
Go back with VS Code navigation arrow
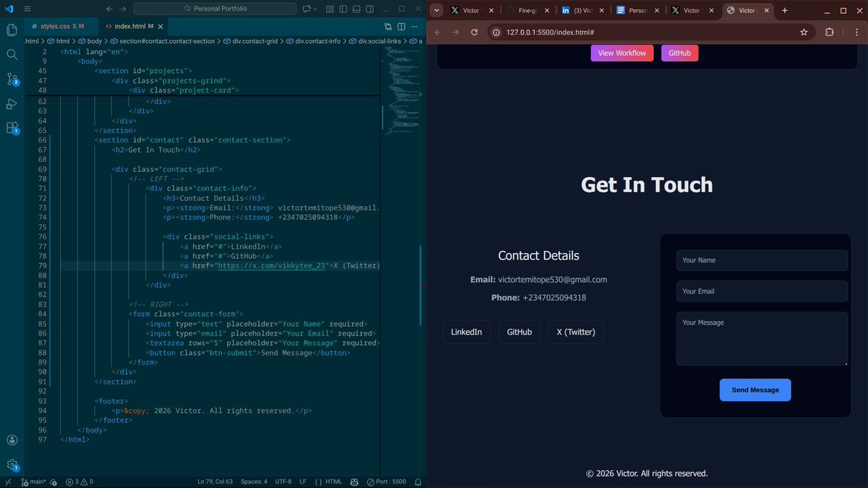coord(109,9)
